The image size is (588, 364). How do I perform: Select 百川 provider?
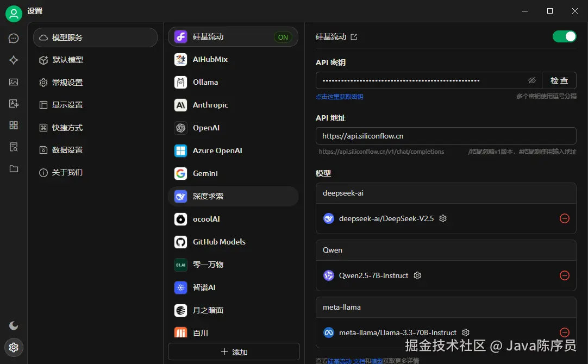point(233,332)
